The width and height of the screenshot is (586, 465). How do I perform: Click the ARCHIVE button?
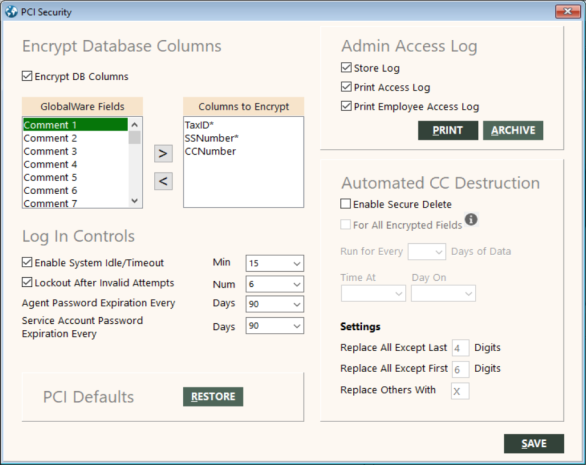[x=513, y=130]
